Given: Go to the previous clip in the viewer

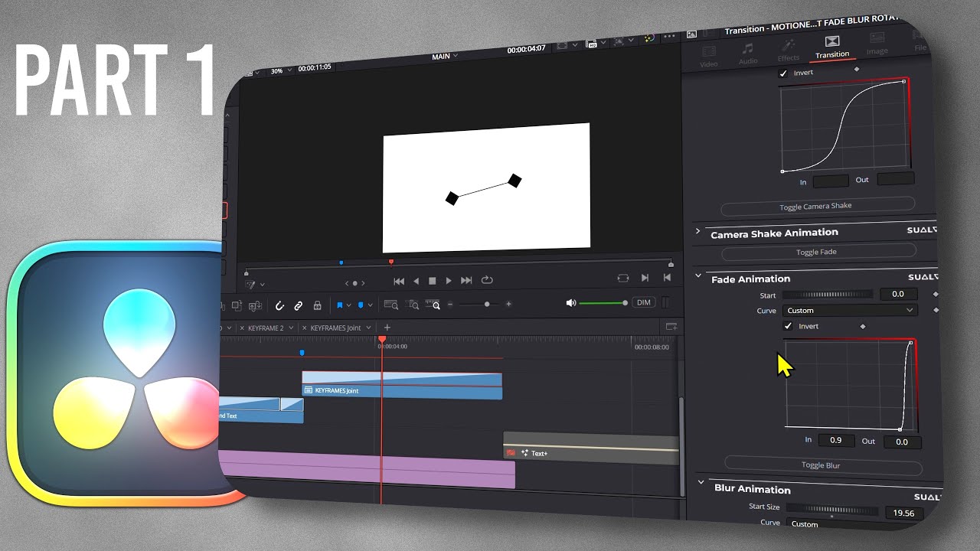Looking at the screenshot, I should pyautogui.click(x=668, y=278).
